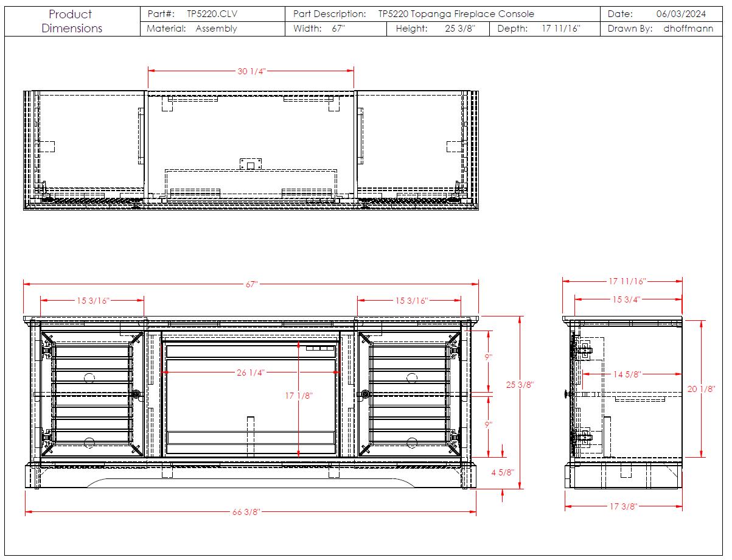This screenshot has width=732, height=560.
Task: Click the 4 5/8" base height dimension
Action: coord(503,472)
